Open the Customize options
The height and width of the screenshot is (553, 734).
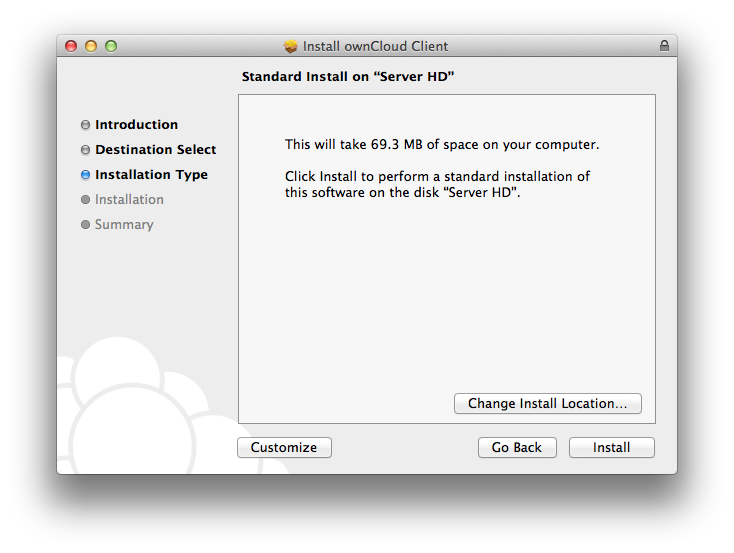coord(284,448)
